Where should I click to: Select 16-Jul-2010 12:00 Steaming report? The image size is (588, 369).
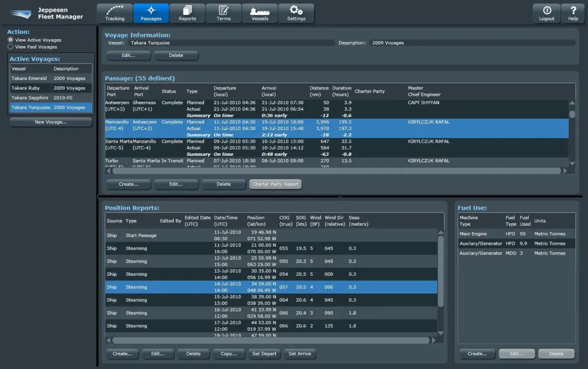coord(271,313)
